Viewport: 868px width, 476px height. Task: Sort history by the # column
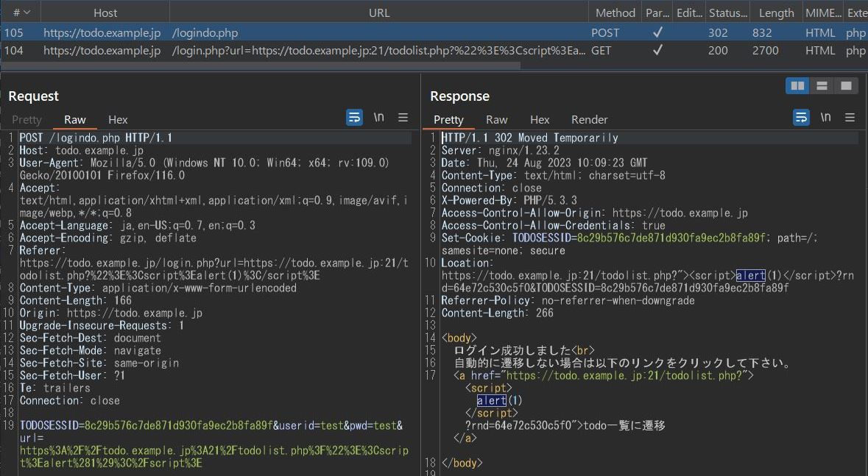tap(21, 13)
